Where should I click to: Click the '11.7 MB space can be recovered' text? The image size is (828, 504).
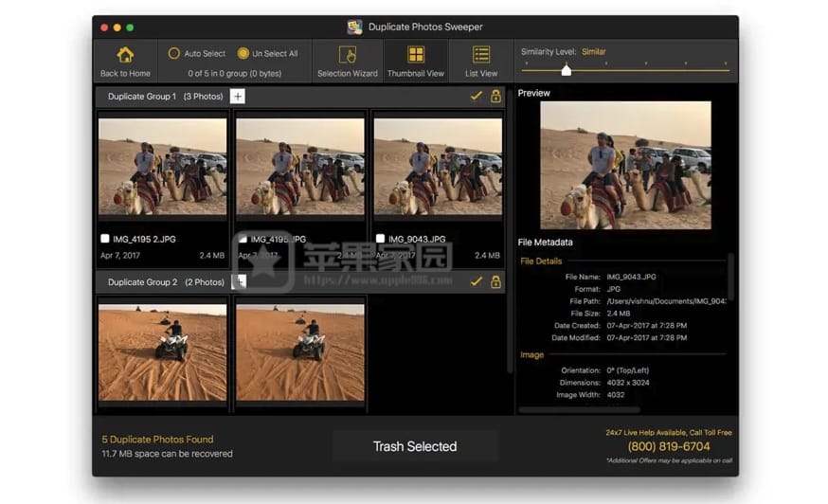pyautogui.click(x=167, y=453)
